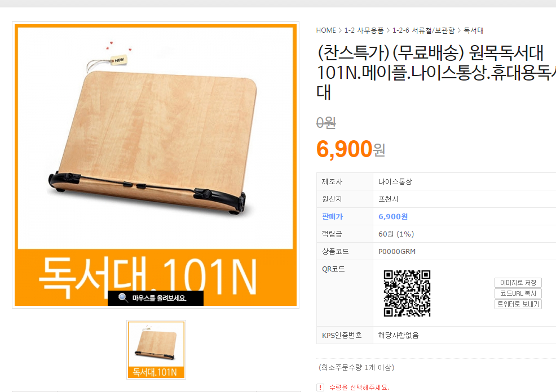The height and width of the screenshot is (392, 556).
Task: Select the 독서대.101N thumbnail image
Action: coord(156,350)
